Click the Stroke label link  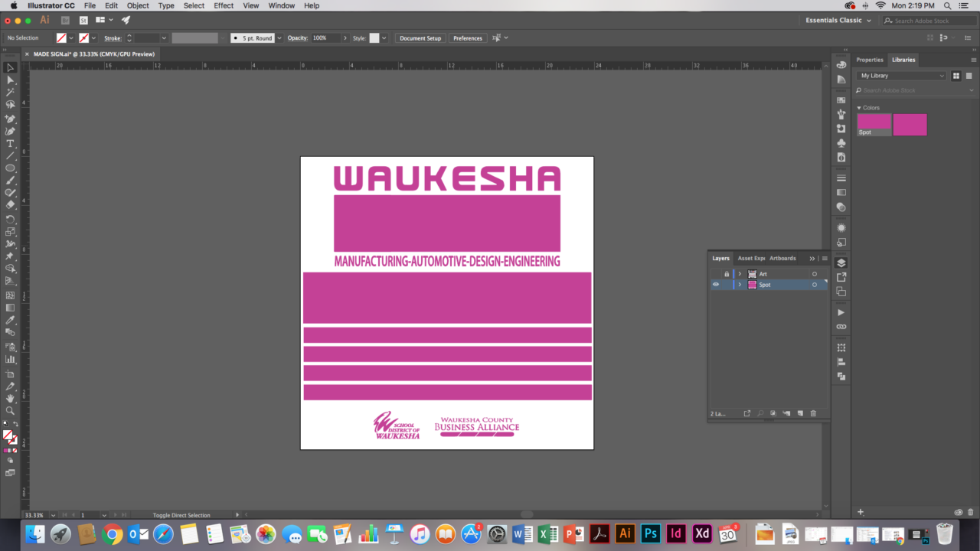(x=113, y=38)
